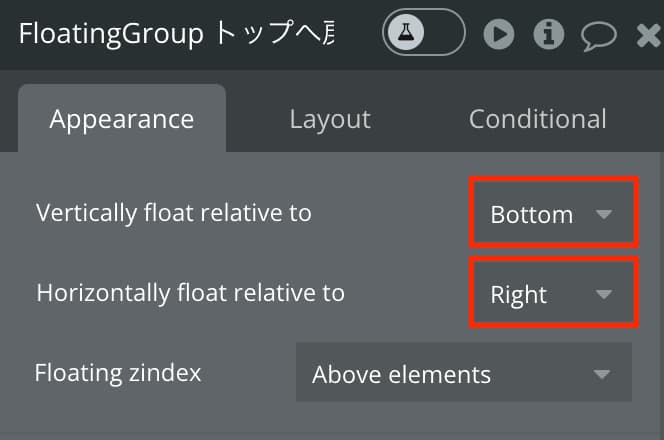Screen dimensions: 664x440
Task: Open the speech bubble comments icon
Action: (598, 36)
